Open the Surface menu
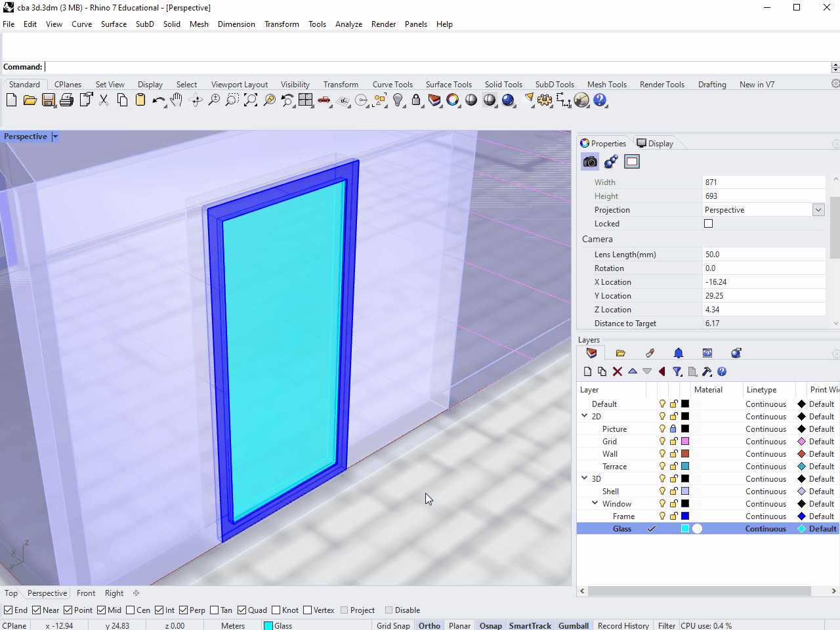Screen dimensions: 840x630 (x=114, y=24)
